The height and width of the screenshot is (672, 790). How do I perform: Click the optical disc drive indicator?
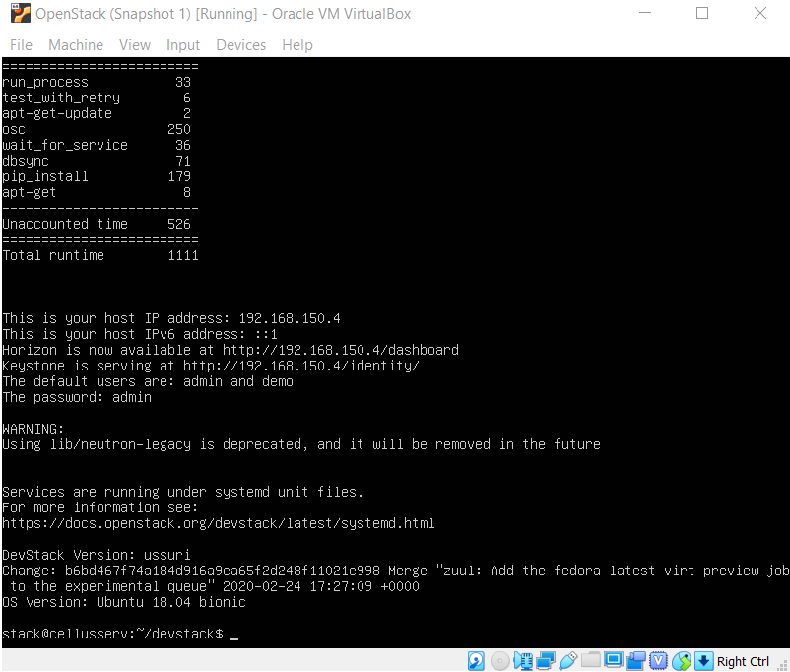point(499,661)
